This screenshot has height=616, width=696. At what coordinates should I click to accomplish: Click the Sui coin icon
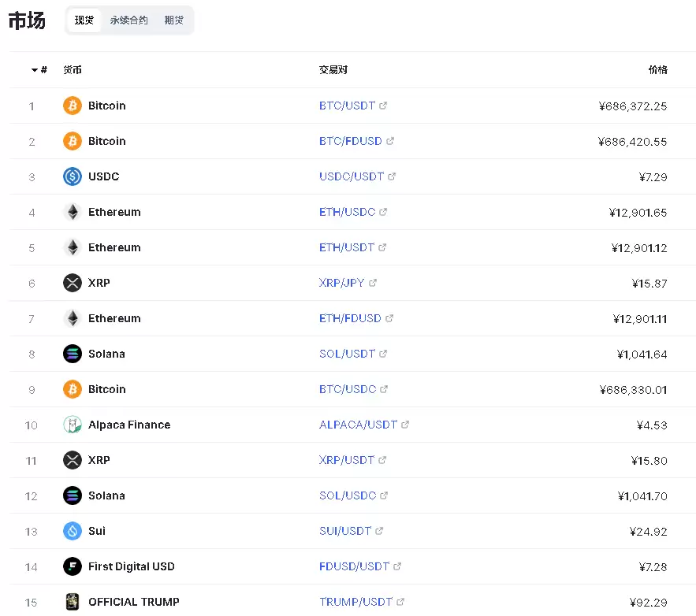coord(72,531)
